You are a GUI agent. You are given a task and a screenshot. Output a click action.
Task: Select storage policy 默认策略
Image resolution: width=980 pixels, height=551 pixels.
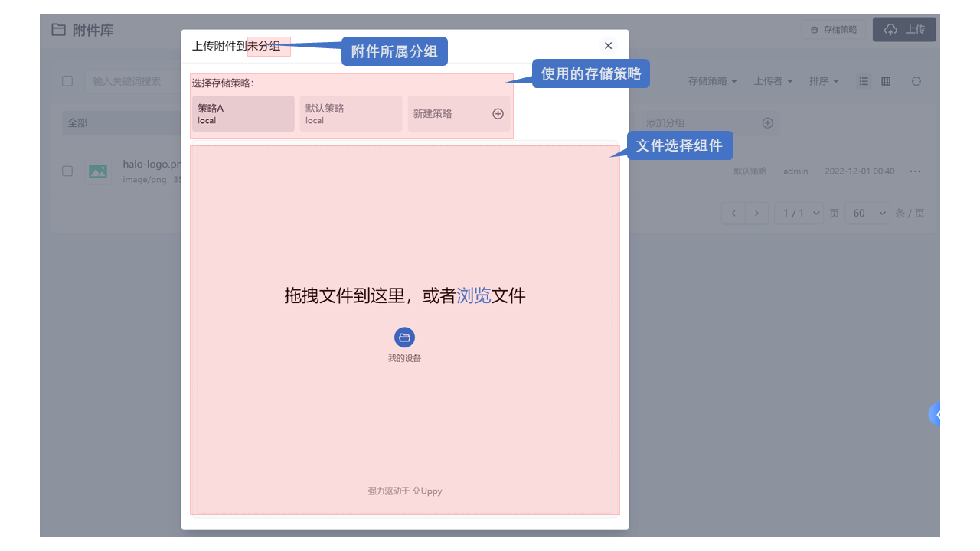point(351,114)
